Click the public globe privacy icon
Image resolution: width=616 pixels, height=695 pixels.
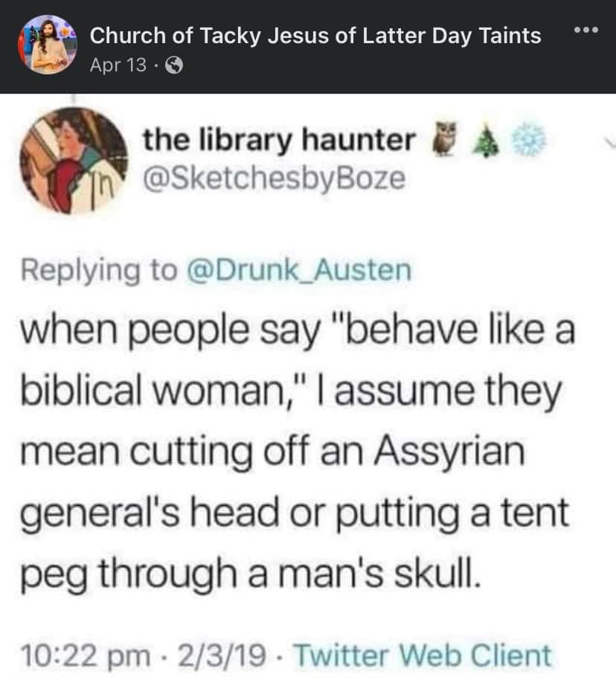(174, 65)
